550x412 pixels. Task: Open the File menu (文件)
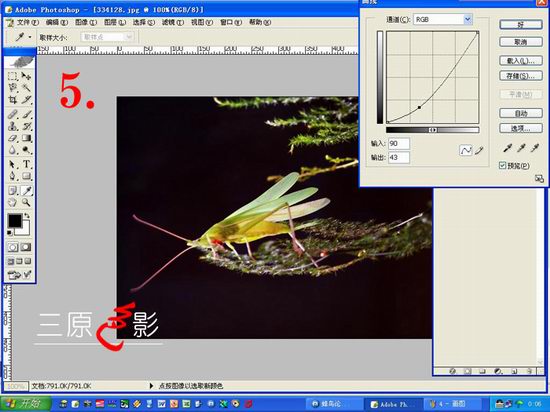pos(28,22)
